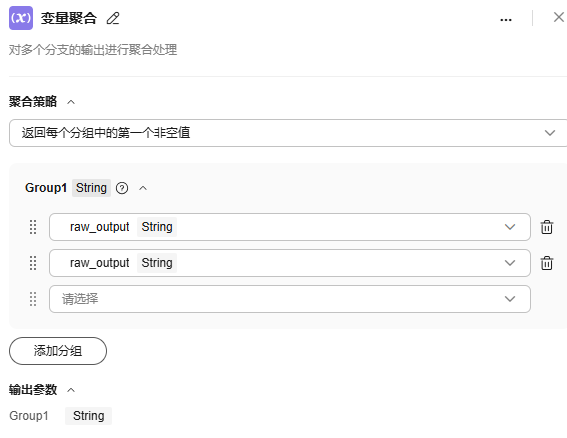This screenshot has width=567, height=438.
Task: Click the pencil edit icon beside 变量聚合
Action: point(113,18)
